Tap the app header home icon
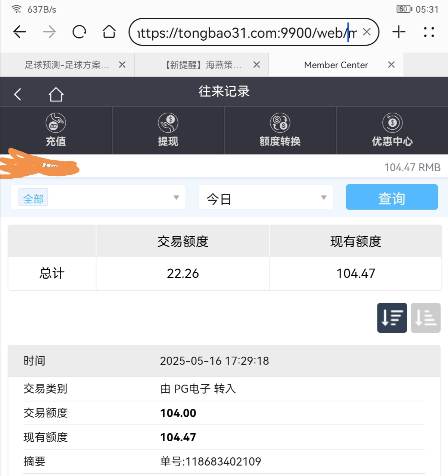 click(x=56, y=94)
